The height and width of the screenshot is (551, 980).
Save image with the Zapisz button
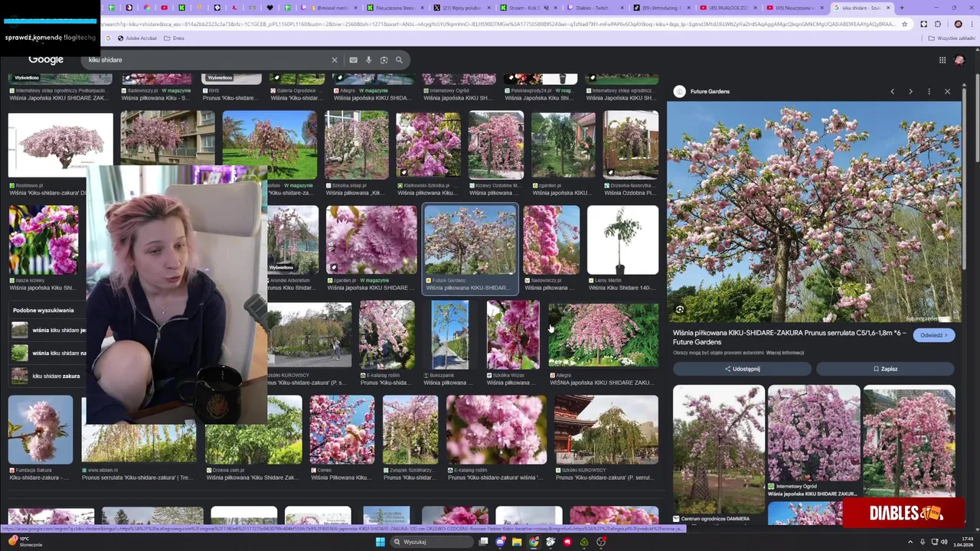885,369
